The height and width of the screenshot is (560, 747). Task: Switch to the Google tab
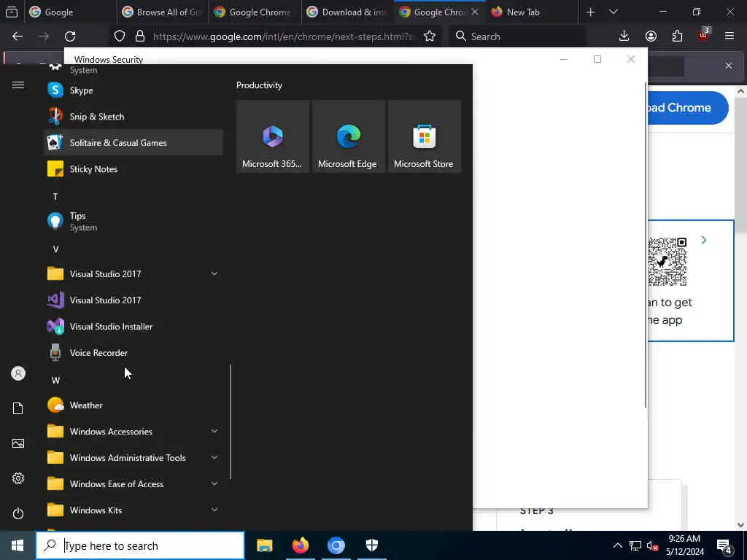[x=69, y=12]
